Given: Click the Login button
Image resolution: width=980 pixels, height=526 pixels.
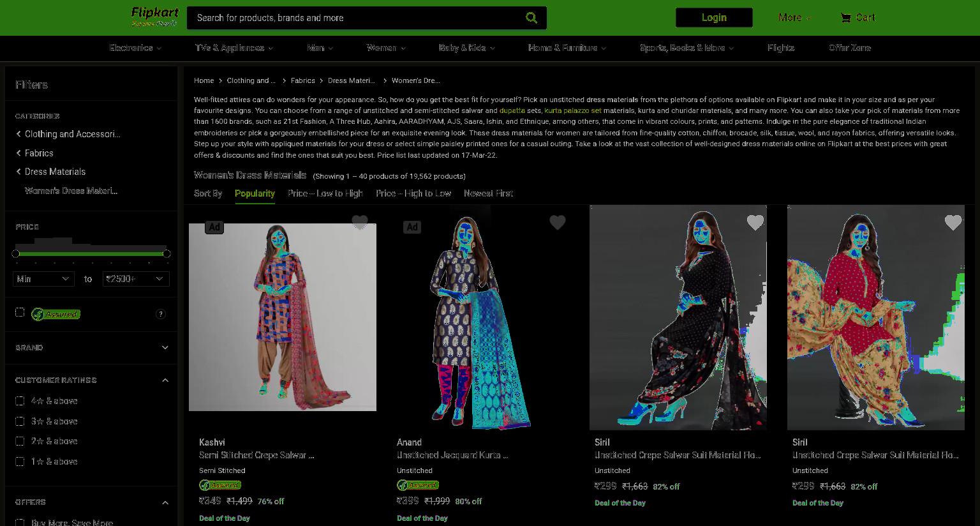Looking at the screenshot, I should pos(714,18).
